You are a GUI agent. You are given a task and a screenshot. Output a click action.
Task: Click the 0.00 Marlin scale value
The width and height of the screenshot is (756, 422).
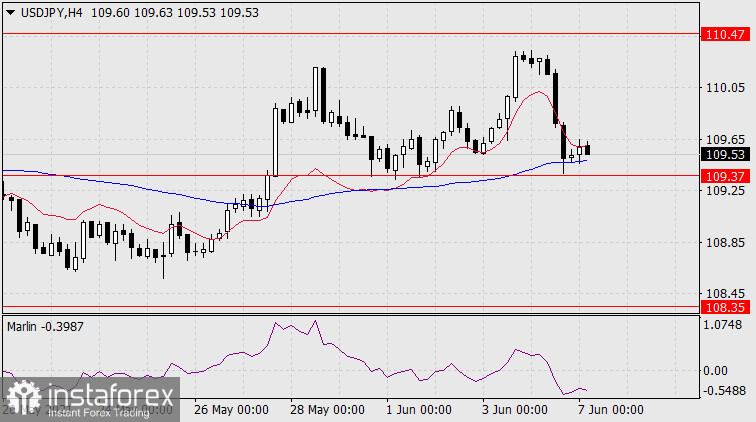(x=720, y=370)
